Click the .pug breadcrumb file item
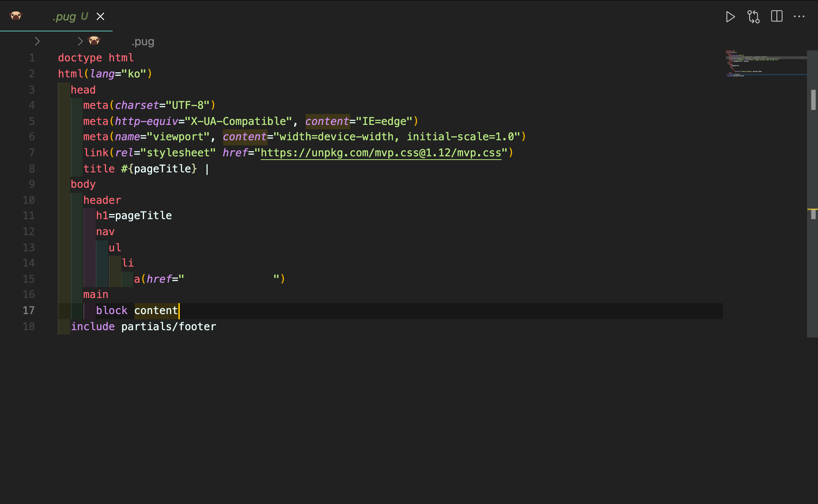 click(143, 42)
